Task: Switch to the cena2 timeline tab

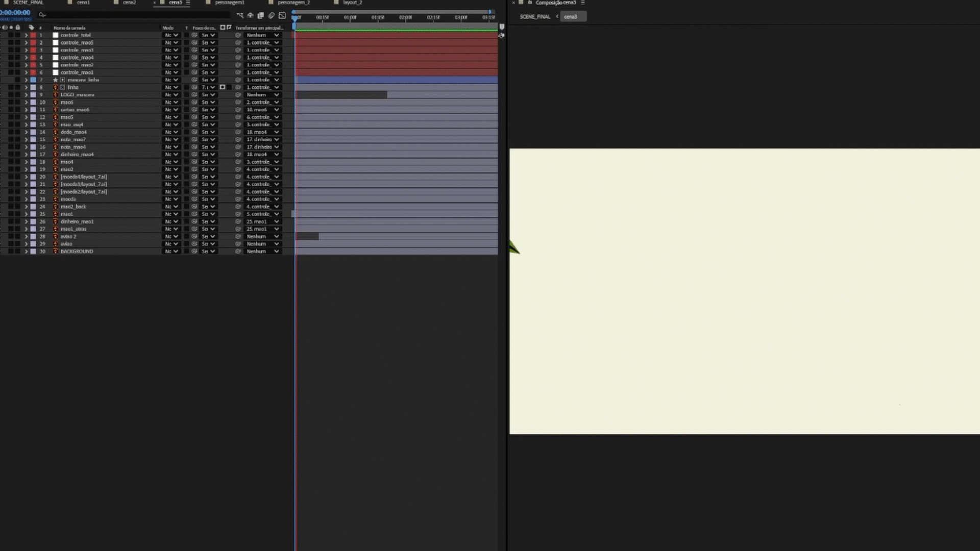Action: pos(129,3)
